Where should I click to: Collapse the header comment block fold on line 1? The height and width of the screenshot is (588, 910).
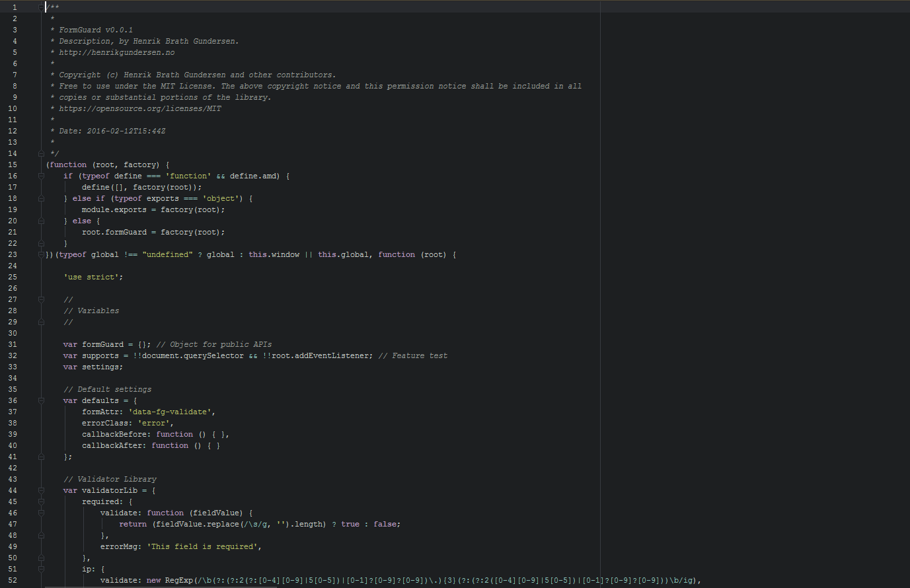(x=41, y=7)
